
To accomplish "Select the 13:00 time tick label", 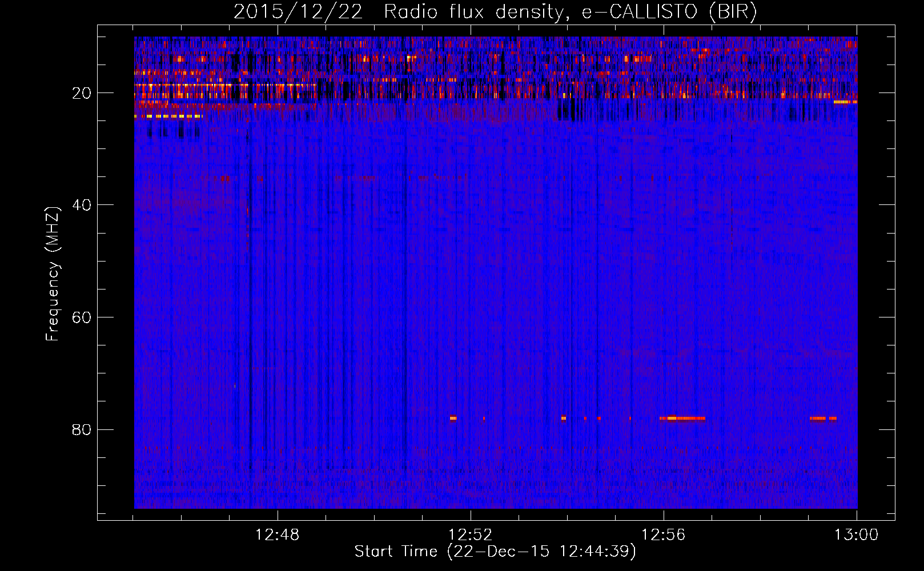I will pyautogui.click(x=857, y=535).
